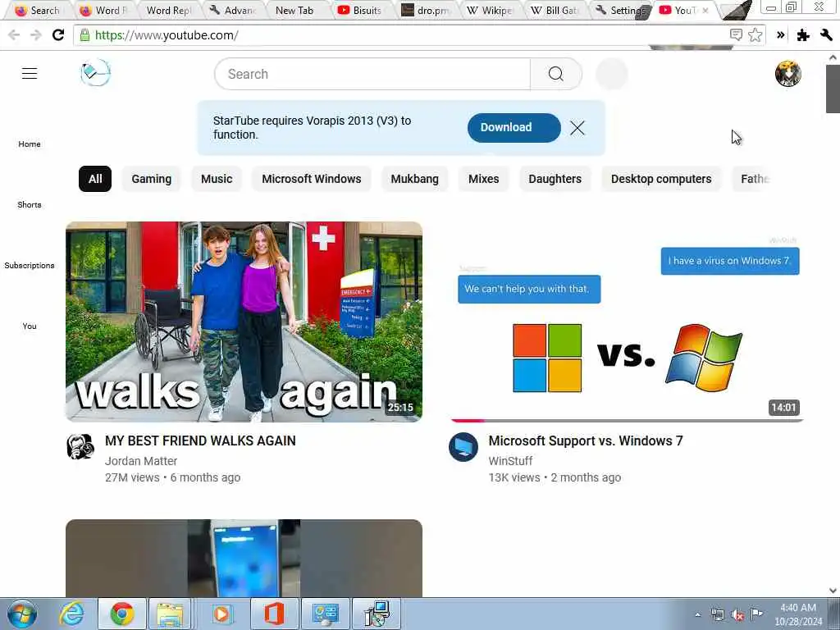Switch to the Bill Gat Wikipedia tab
840x630 pixels.
[555, 10]
